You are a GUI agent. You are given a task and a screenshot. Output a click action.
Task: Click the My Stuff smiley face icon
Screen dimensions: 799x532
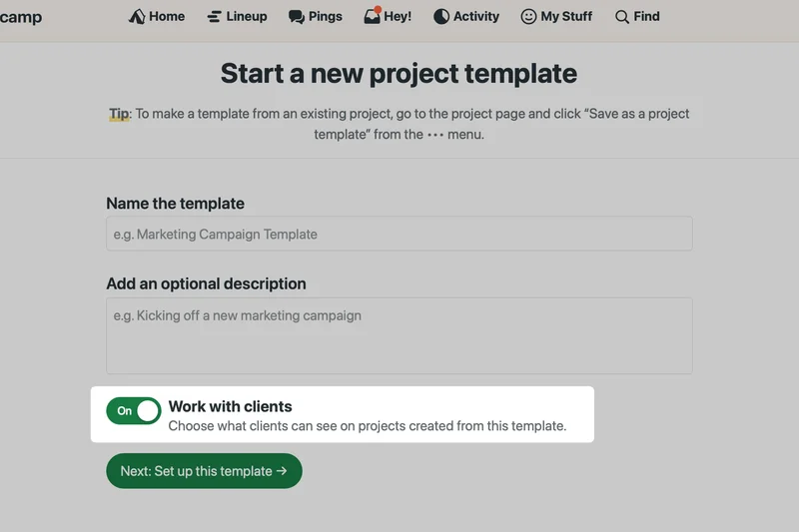pyautogui.click(x=528, y=17)
